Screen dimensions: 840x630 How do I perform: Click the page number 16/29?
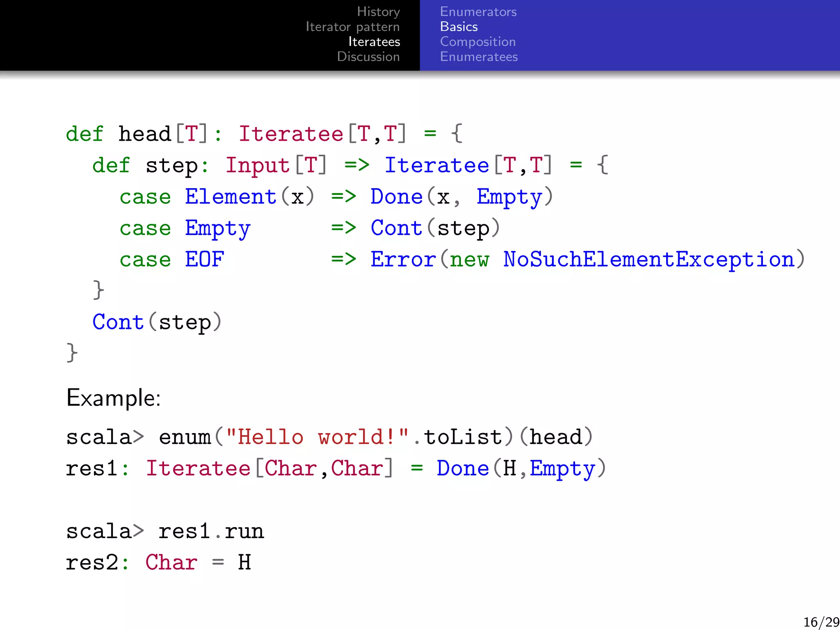(x=821, y=622)
